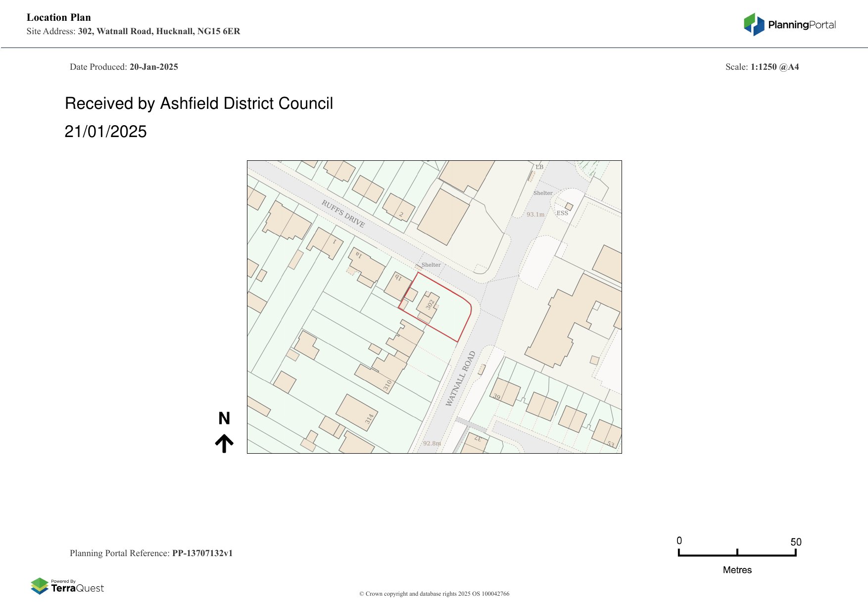This screenshot has height=614, width=868.
Task: Click the Scale 1:1250 @A4 text
Action: [x=762, y=67]
